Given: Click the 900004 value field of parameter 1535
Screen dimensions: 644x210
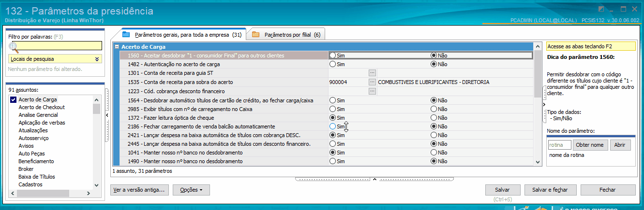Looking at the screenshot, I should [348, 82].
